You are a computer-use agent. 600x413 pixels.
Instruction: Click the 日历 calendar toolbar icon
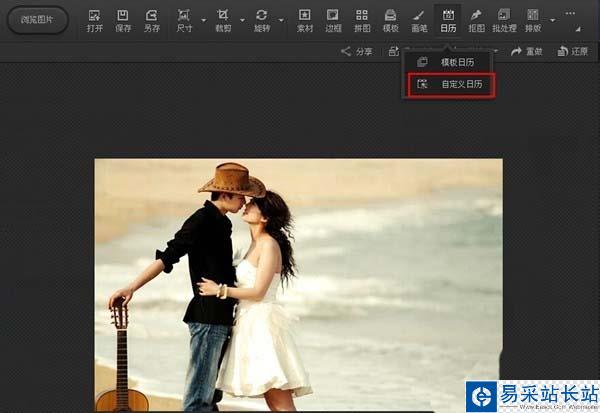point(448,21)
